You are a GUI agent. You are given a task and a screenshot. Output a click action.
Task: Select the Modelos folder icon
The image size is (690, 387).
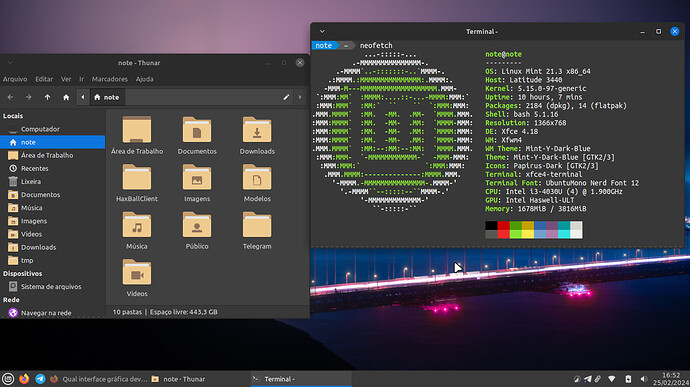257,177
